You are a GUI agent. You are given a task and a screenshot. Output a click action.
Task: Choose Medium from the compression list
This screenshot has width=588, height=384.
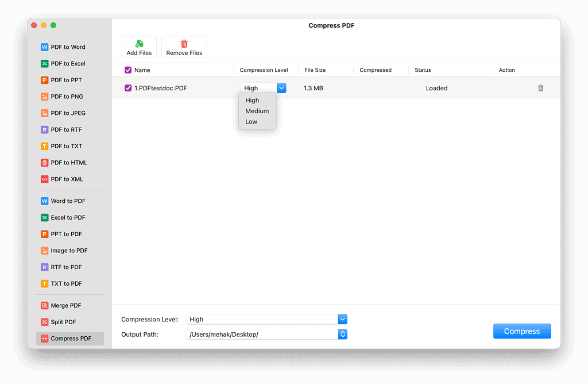click(x=257, y=111)
